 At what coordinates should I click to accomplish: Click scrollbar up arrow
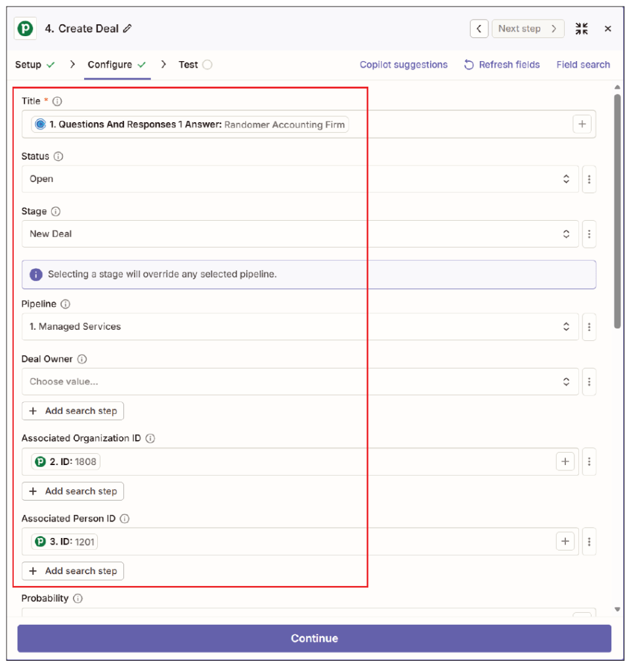click(x=617, y=87)
